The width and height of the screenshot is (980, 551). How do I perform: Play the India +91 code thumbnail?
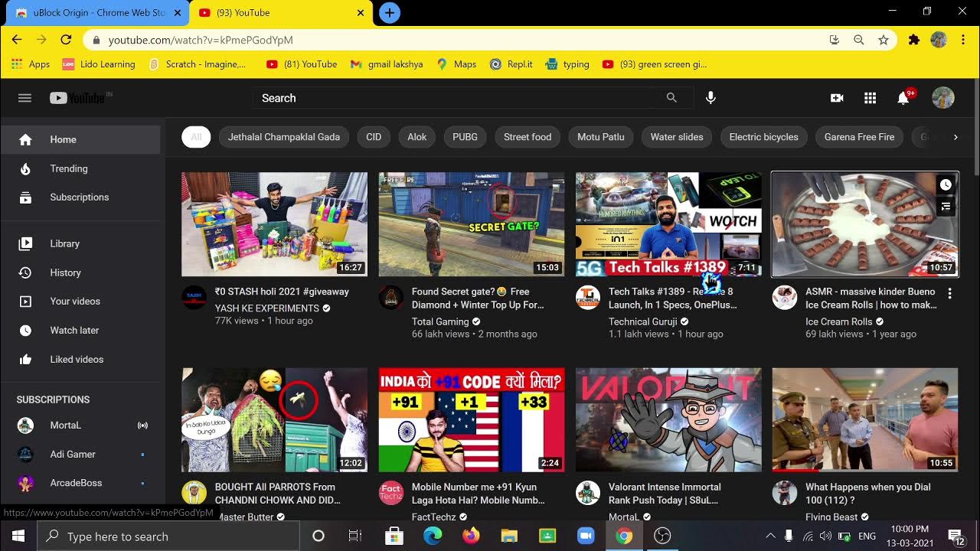pos(472,419)
